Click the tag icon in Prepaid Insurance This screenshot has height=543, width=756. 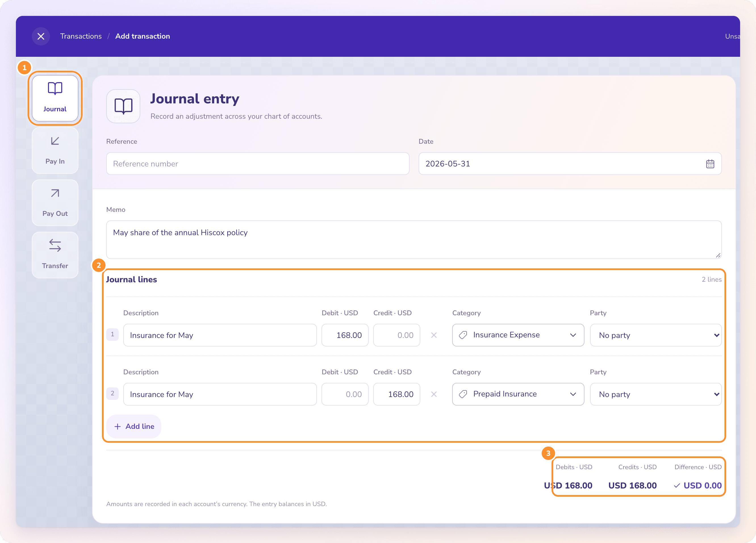tap(463, 394)
